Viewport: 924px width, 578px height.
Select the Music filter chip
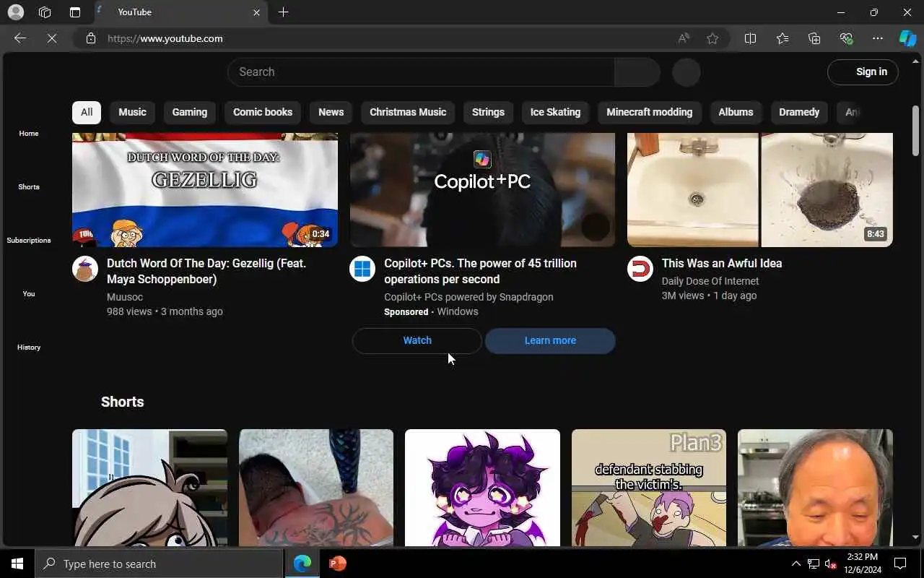coord(132,112)
